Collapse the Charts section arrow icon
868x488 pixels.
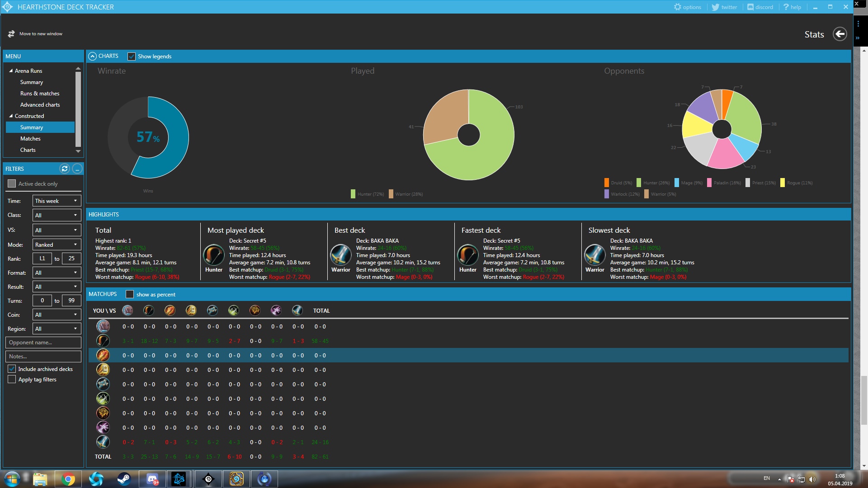coord(92,56)
